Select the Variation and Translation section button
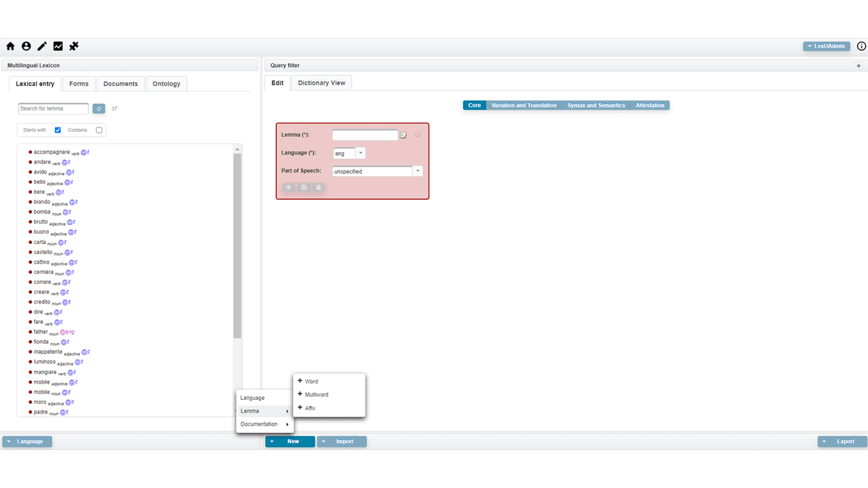The width and height of the screenshot is (868, 488). (524, 106)
